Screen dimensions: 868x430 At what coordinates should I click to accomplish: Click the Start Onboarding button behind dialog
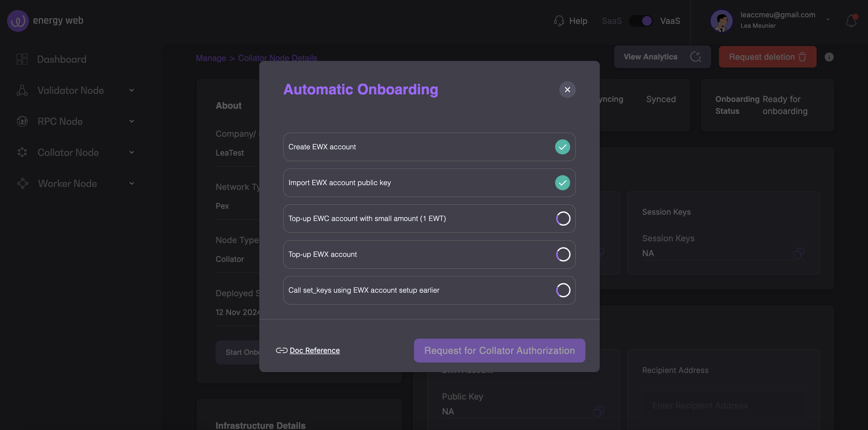point(237,352)
